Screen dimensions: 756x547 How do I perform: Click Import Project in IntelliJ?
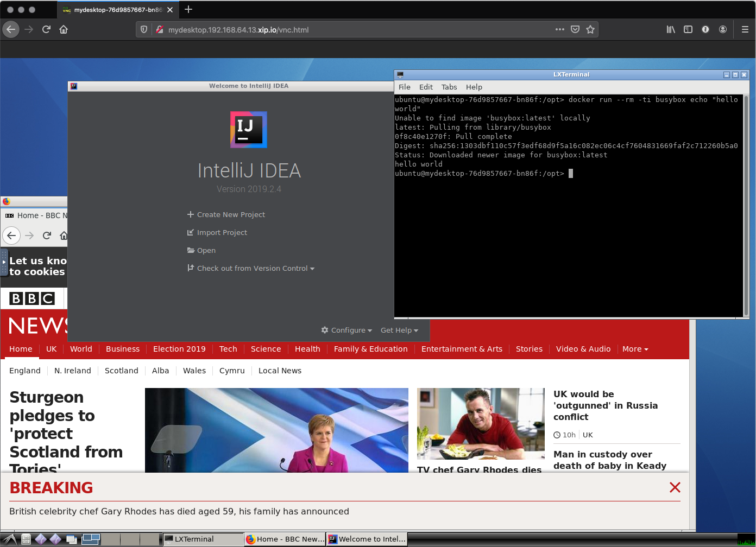pyautogui.click(x=217, y=232)
